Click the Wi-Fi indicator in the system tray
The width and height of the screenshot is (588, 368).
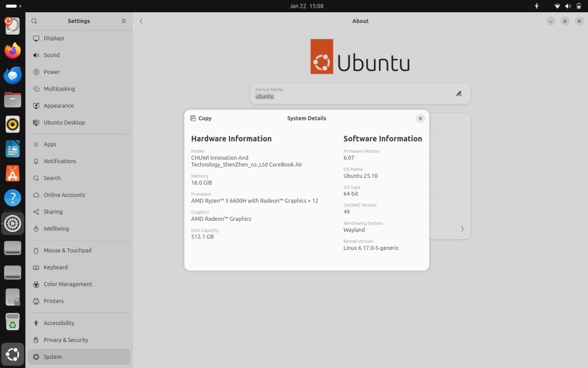pyautogui.click(x=557, y=6)
